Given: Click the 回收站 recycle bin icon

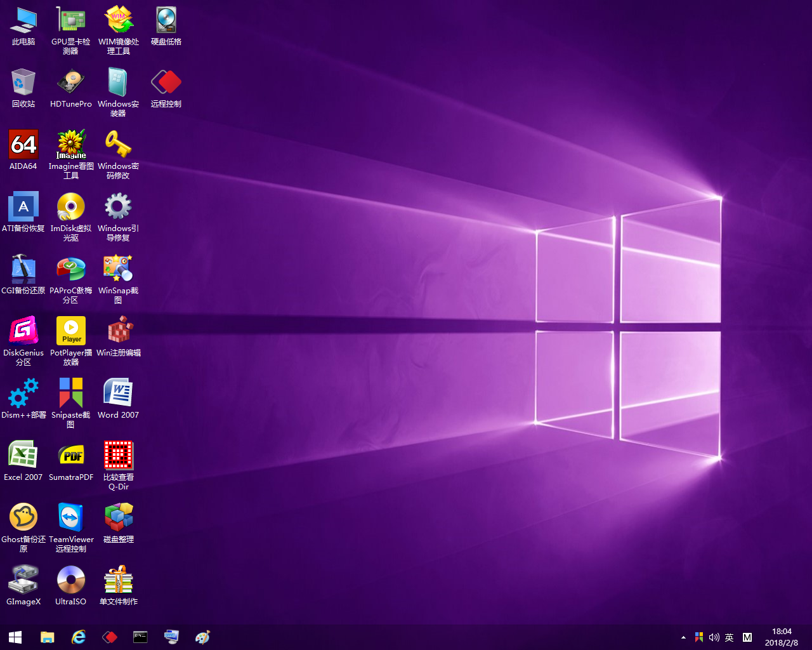Looking at the screenshot, I should pyautogui.click(x=23, y=88).
